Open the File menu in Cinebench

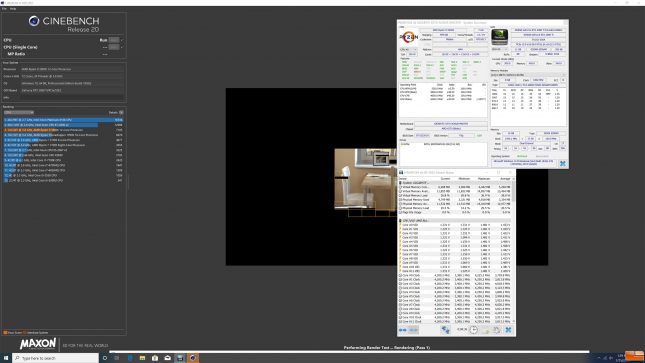click(x=4, y=9)
